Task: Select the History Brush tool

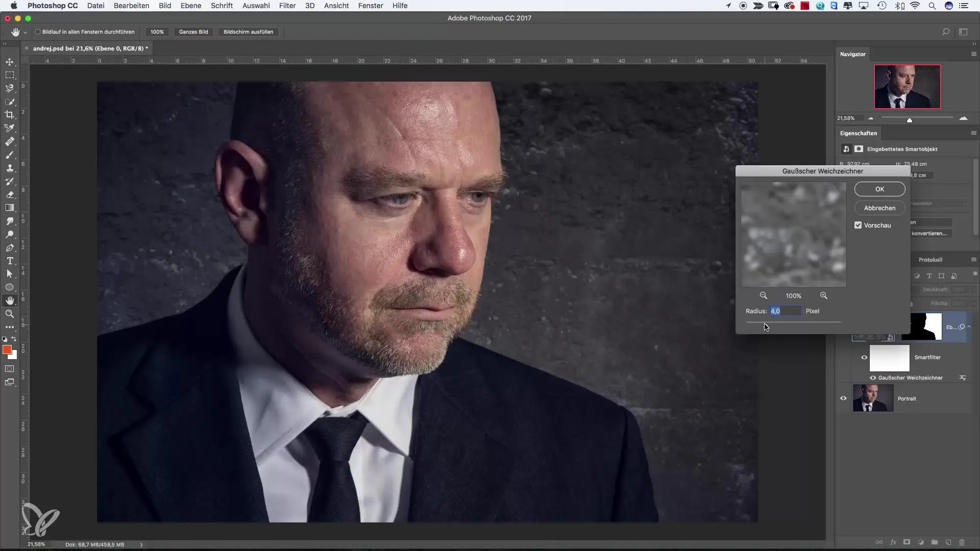Action: (x=10, y=181)
